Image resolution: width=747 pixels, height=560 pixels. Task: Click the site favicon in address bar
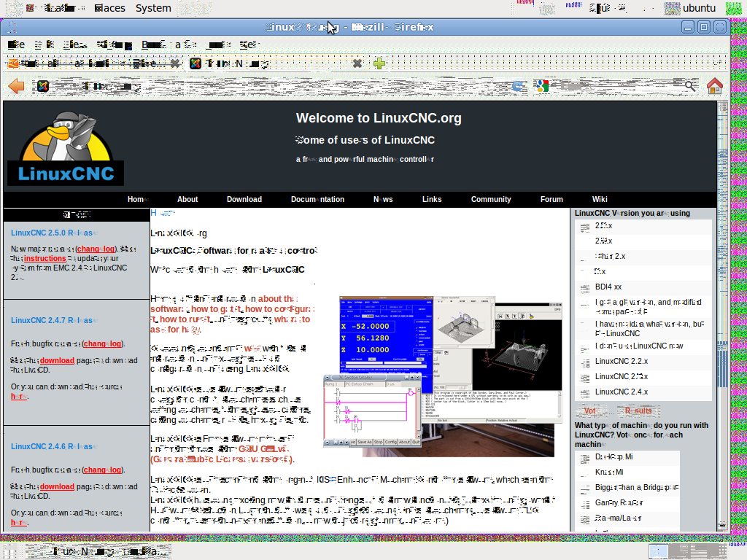[43, 86]
